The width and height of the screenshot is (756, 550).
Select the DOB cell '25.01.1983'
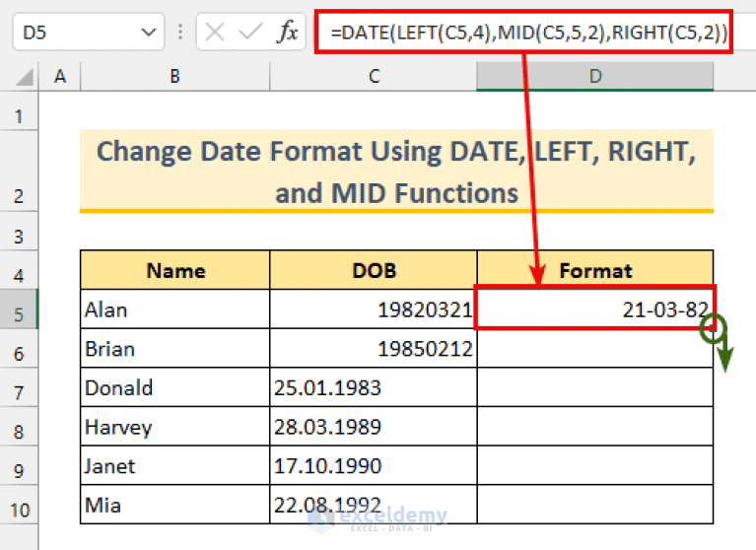click(x=374, y=387)
